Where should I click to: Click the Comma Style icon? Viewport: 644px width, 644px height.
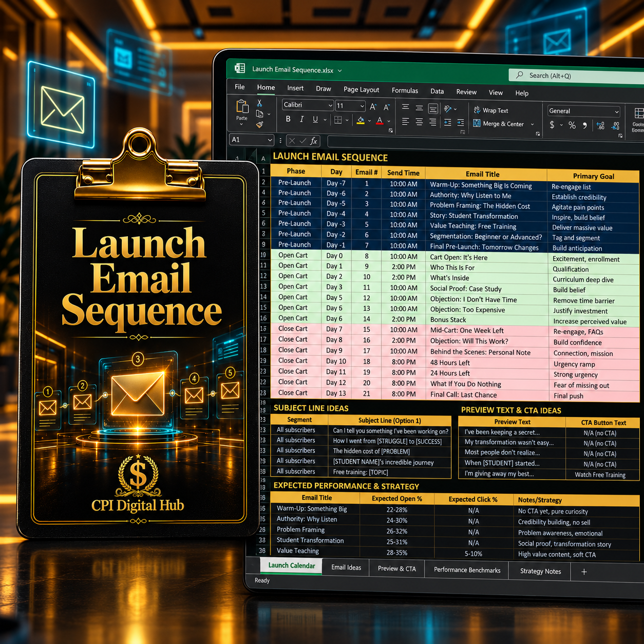click(x=585, y=126)
